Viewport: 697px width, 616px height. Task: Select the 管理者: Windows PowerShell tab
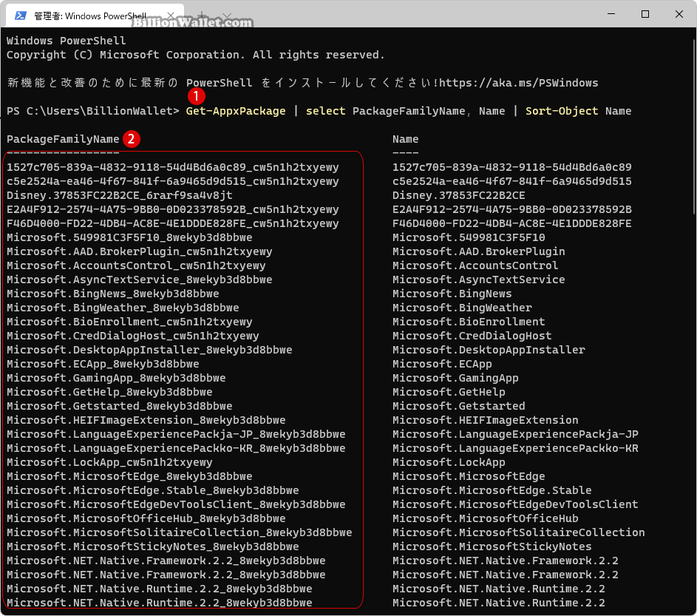pos(95,16)
